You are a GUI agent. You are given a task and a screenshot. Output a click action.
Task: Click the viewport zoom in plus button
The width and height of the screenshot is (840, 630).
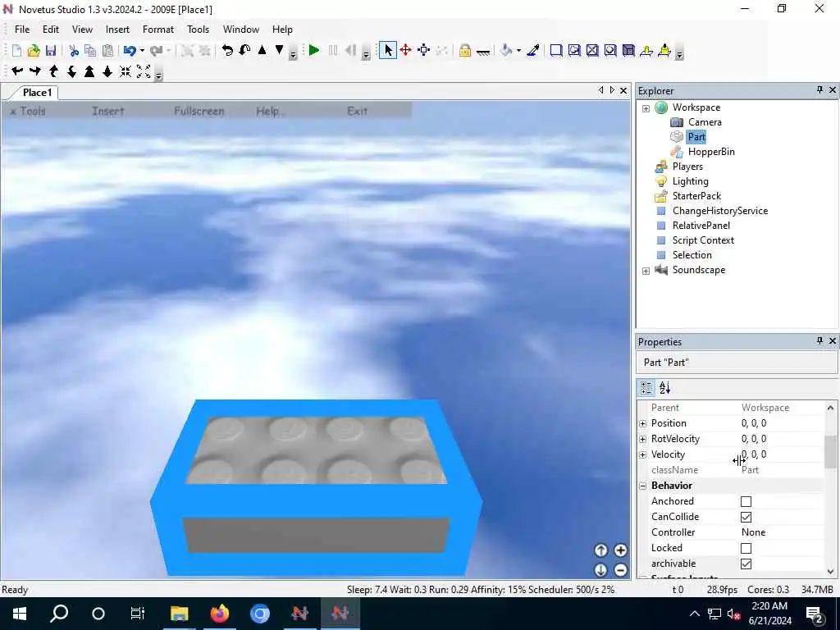(x=620, y=550)
